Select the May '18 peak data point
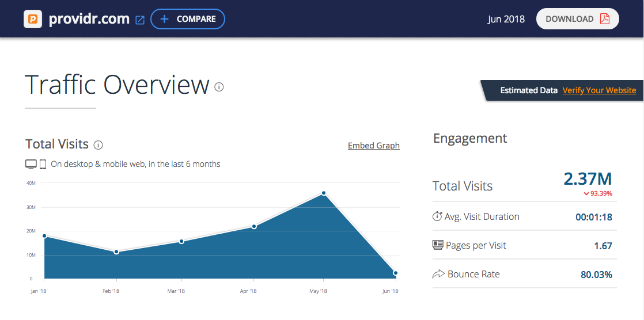This screenshot has width=644, height=320. [x=324, y=193]
